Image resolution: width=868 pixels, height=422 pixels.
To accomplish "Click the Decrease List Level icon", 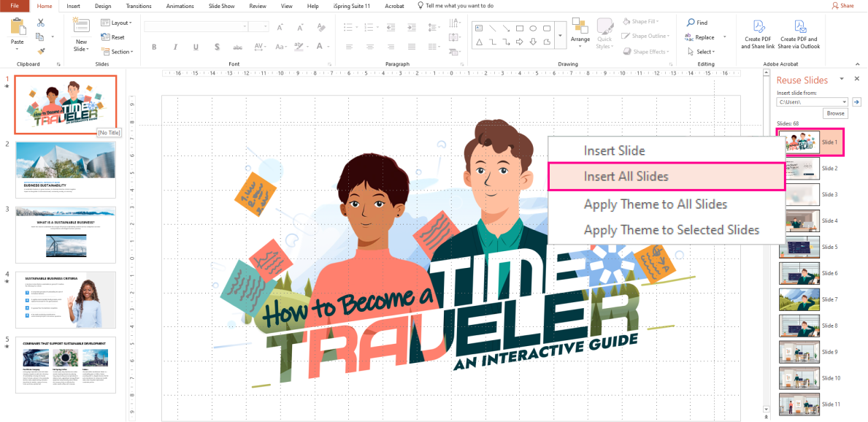I will pyautogui.click(x=391, y=27).
